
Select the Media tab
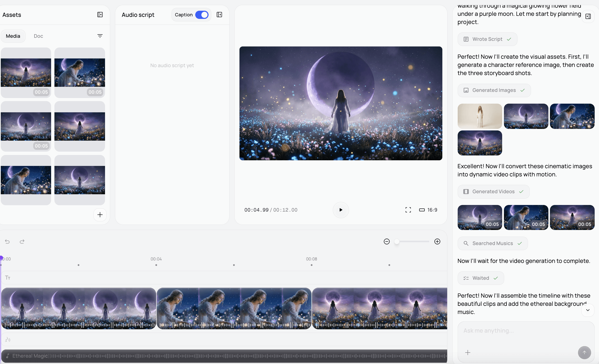pos(13,36)
